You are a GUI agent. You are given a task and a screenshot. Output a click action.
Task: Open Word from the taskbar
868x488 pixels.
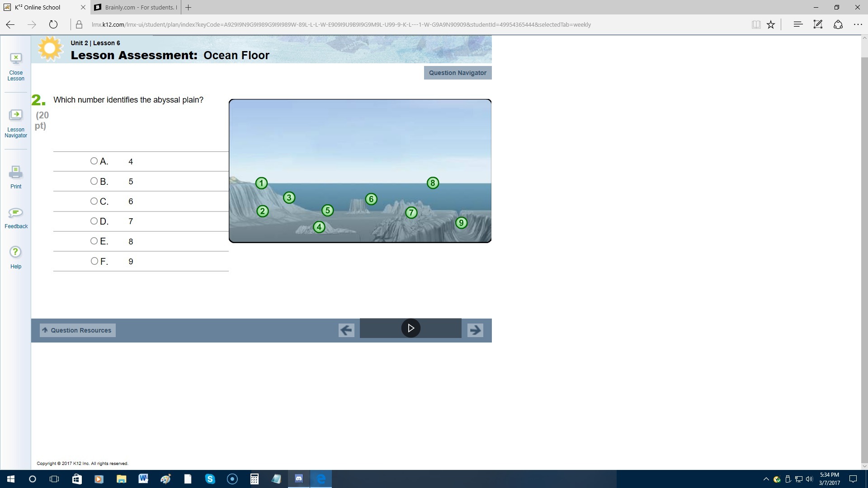click(143, 479)
